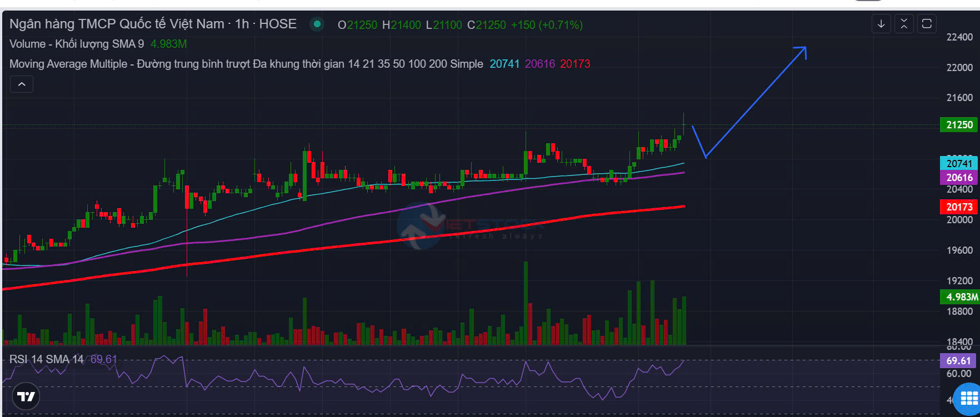Click the 60.00 RSI scale label

(x=959, y=374)
